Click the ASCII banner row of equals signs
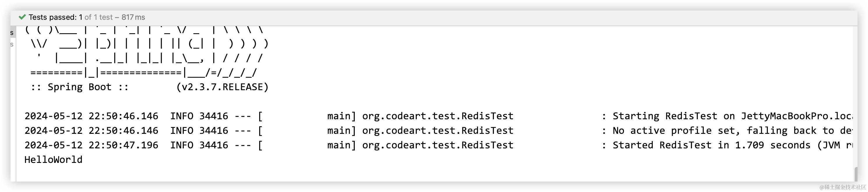Screen dimensions: 868x192 (143, 73)
